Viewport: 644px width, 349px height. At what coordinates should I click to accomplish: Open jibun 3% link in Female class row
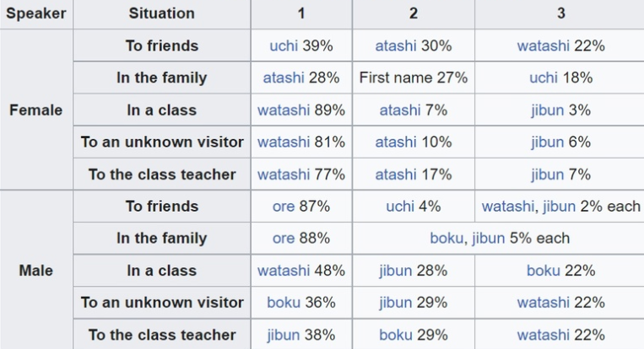coord(547,110)
